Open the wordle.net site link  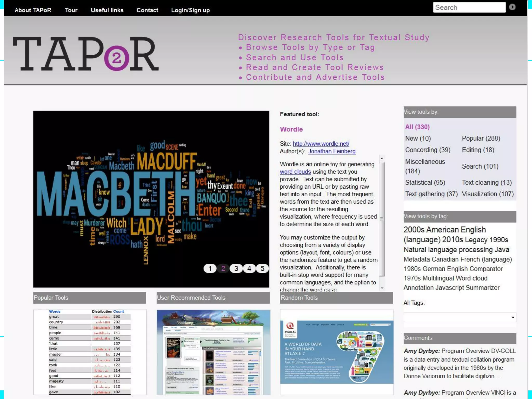click(321, 144)
